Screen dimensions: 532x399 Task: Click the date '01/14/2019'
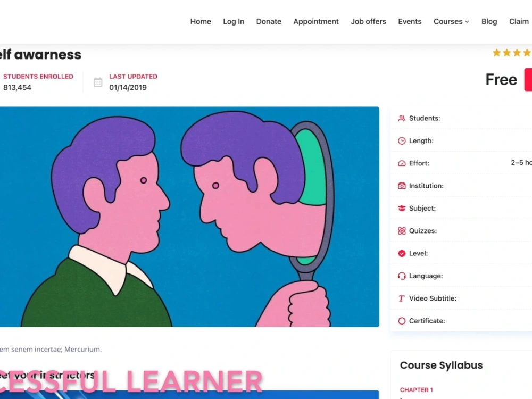pos(128,88)
